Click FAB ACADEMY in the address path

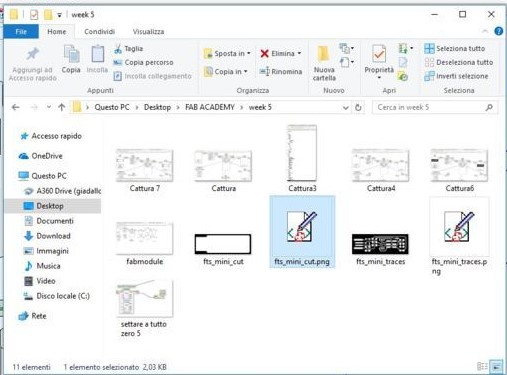click(x=210, y=107)
